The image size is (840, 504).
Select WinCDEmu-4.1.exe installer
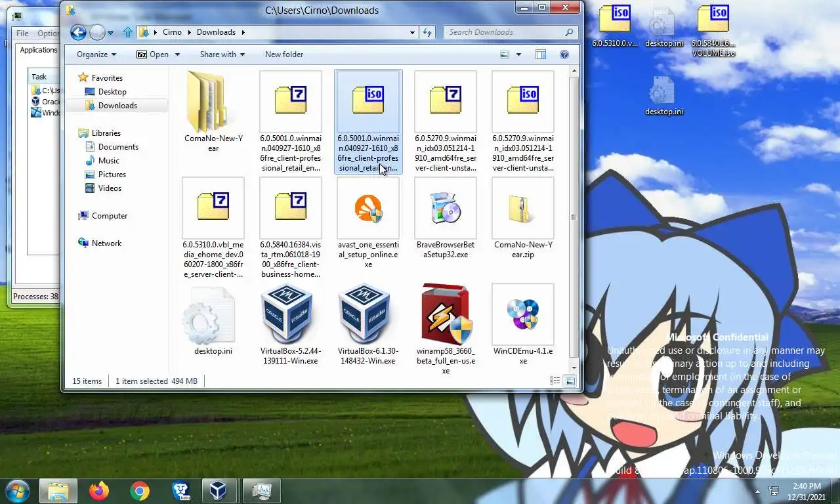pyautogui.click(x=523, y=325)
